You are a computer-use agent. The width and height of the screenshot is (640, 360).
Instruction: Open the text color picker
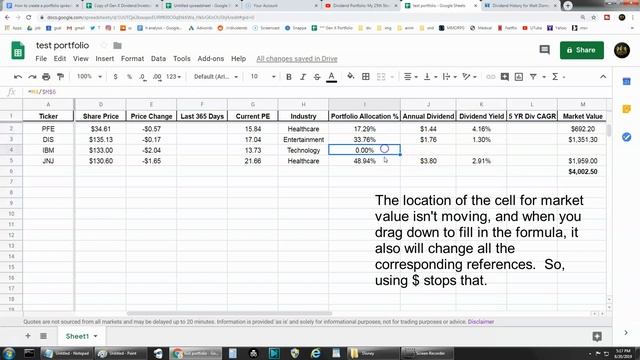click(x=331, y=77)
